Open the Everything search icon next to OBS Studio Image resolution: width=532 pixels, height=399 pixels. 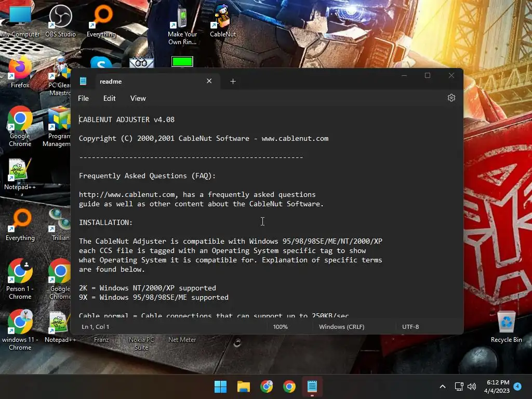(x=101, y=21)
